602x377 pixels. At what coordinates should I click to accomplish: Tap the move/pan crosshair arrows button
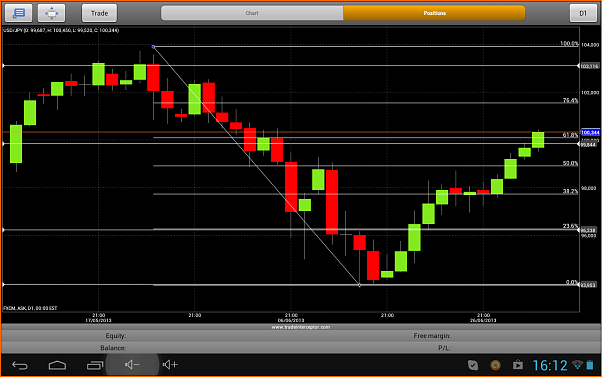[x=51, y=13]
